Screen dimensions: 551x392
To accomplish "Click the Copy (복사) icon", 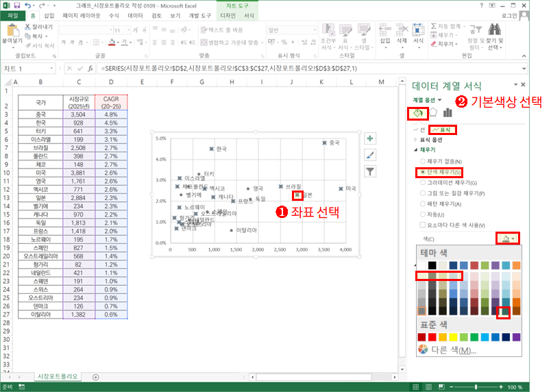I will (28, 36).
